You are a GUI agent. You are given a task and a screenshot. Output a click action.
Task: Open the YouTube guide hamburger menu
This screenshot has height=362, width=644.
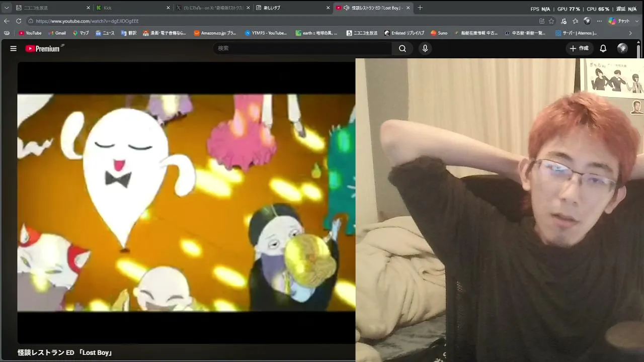click(x=14, y=49)
